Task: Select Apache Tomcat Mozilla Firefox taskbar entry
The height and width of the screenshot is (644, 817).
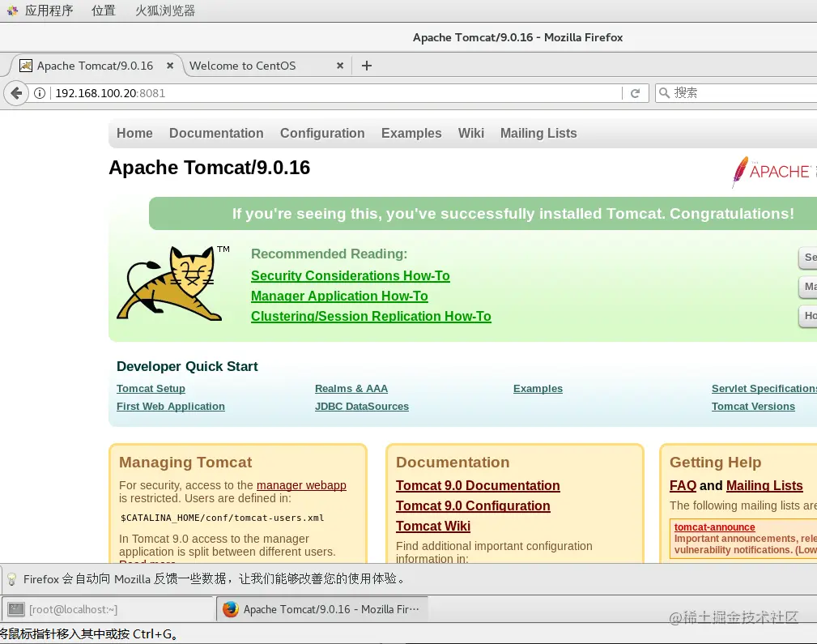Action: [322, 609]
